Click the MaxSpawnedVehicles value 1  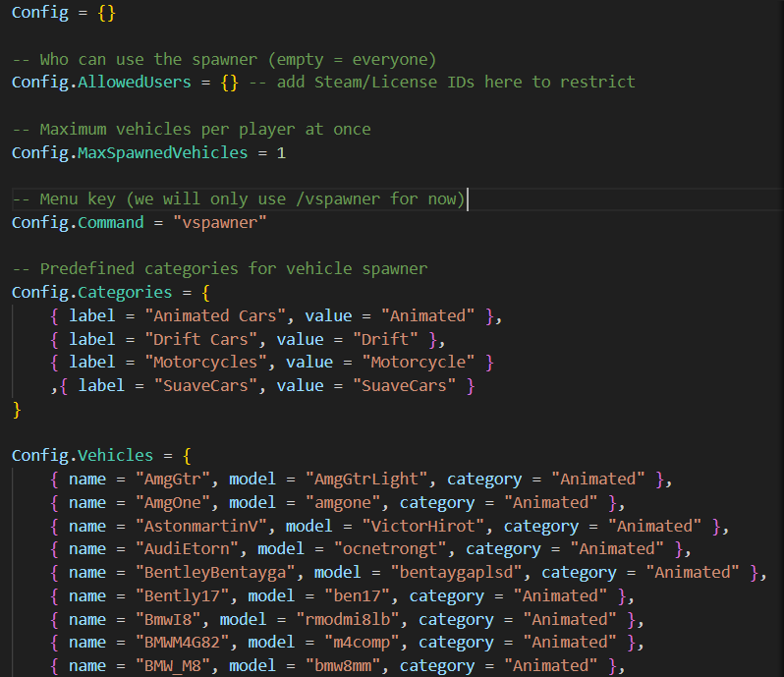pyautogui.click(x=281, y=152)
